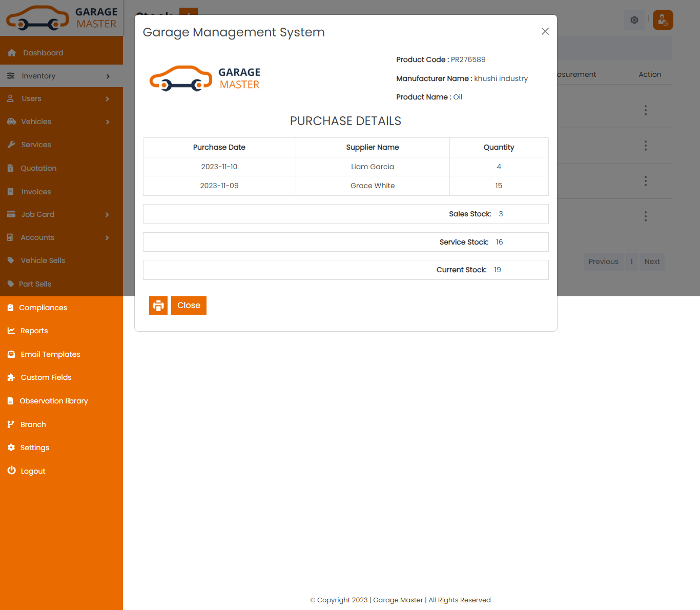The image size is (700, 610).
Task: Click the Logout power icon
Action: click(11, 471)
